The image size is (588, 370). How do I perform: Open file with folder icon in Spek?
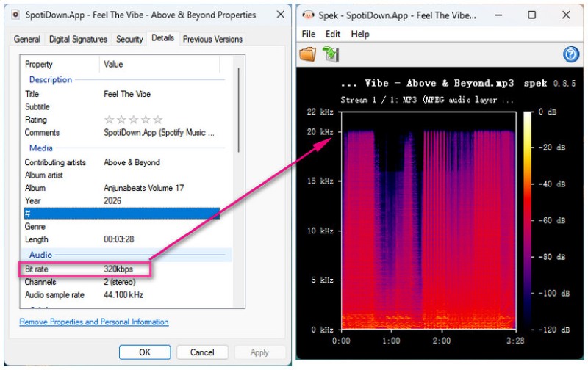(307, 54)
